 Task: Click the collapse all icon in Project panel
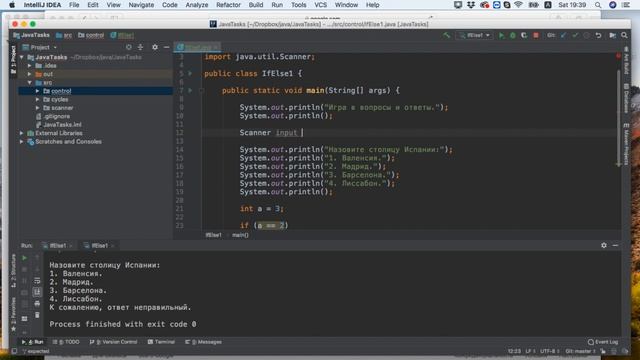tap(140, 47)
